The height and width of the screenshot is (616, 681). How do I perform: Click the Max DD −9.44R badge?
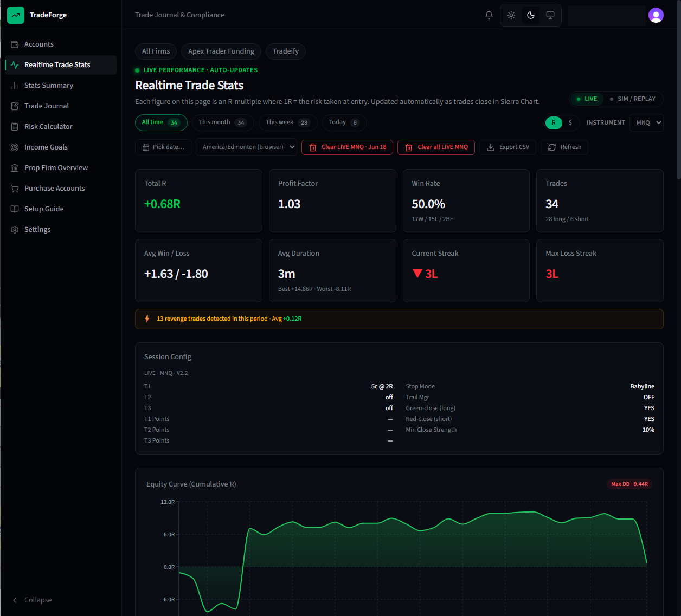629,484
